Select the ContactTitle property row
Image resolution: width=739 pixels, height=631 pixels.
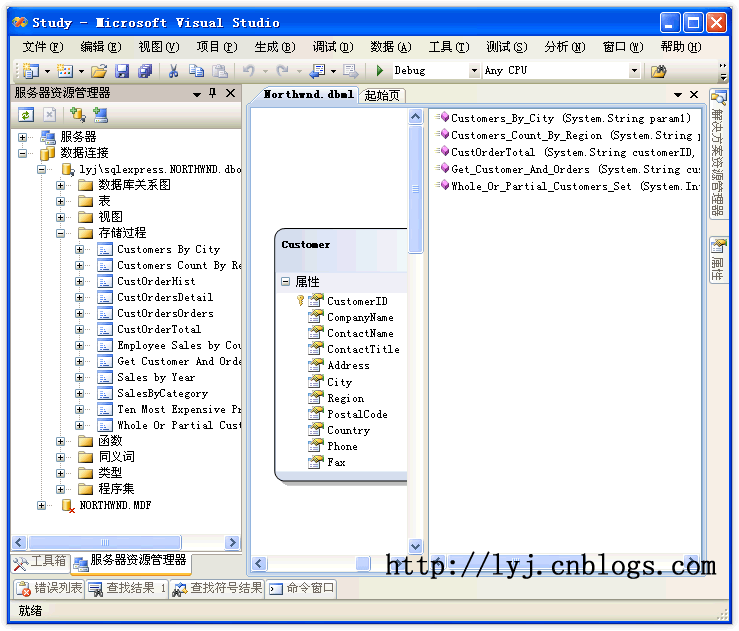[x=363, y=349]
